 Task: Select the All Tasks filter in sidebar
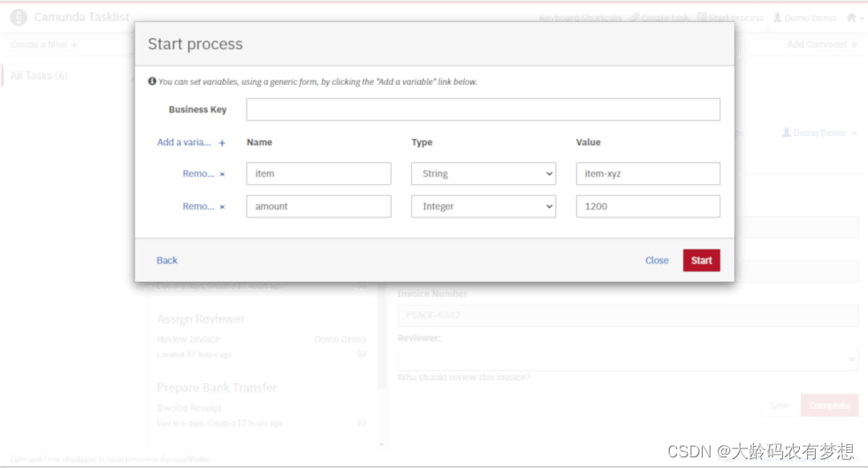click(39, 75)
